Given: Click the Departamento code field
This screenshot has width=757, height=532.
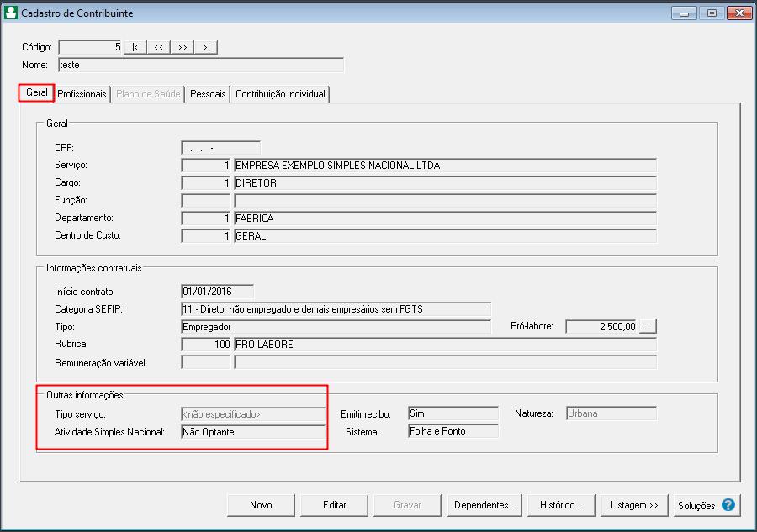Looking at the screenshot, I should point(206,218).
